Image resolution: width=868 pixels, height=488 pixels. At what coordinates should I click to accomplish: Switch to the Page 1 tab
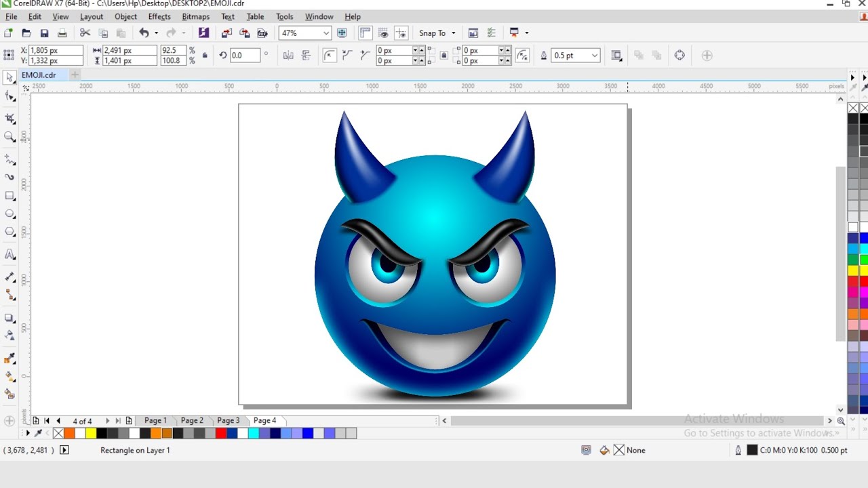pyautogui.click(x=155, y=420)
